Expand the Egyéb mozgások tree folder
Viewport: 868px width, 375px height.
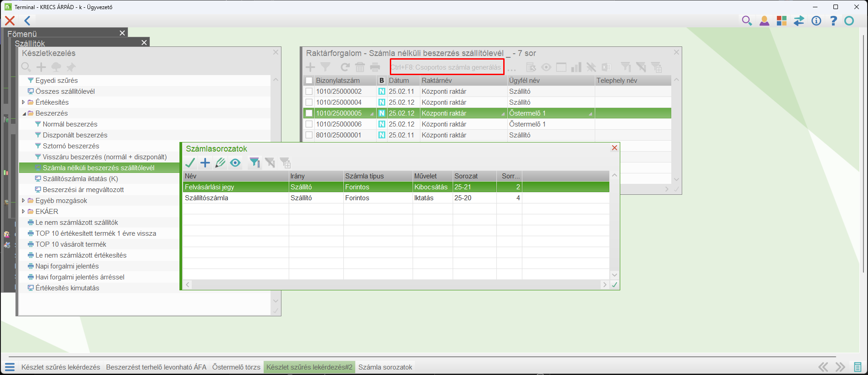pyautogui.click(x=24, y=201)
